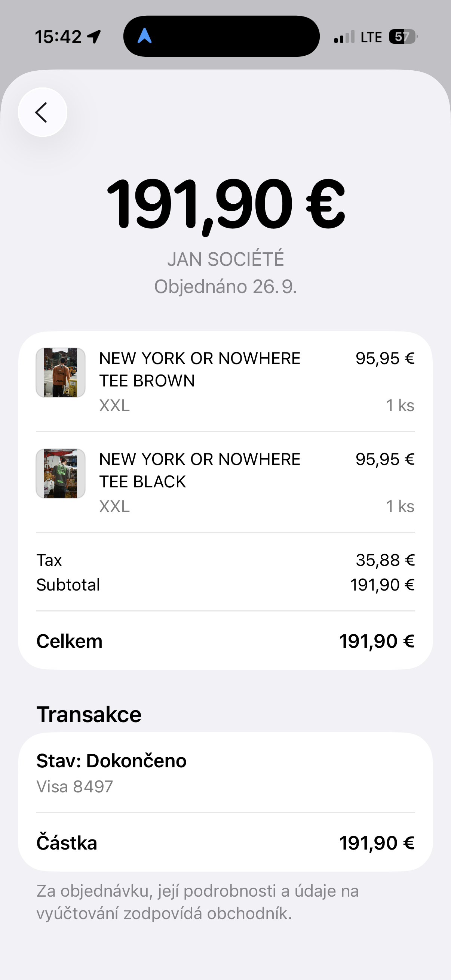451x980 pixels.
Task: Tap the Celkem total row
Action: [225, 641]
